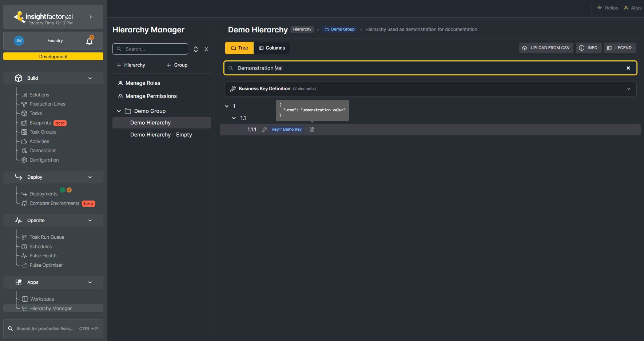The height and width of the screenshot is (341, 644).
Task: Open Task Run Queue
Action: [47, 237]
